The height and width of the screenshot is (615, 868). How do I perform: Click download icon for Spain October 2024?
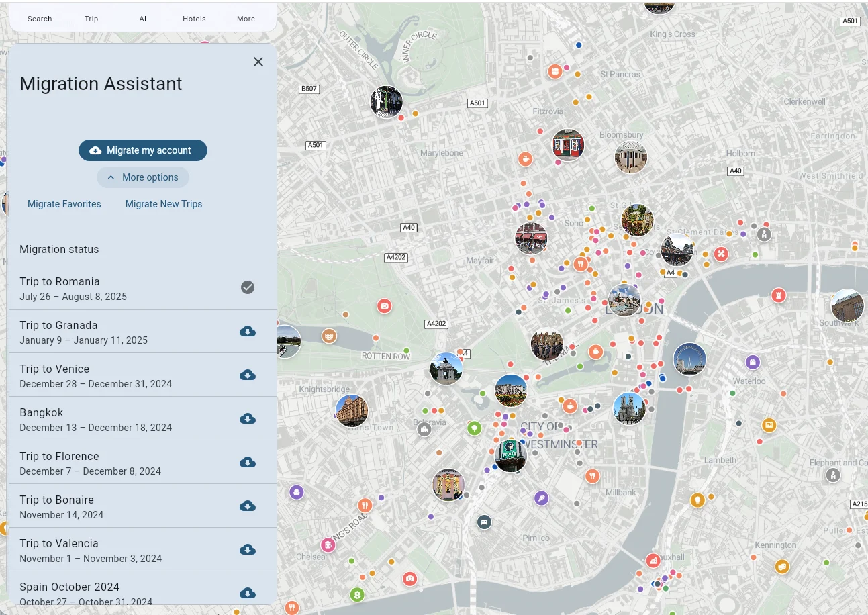248,593
